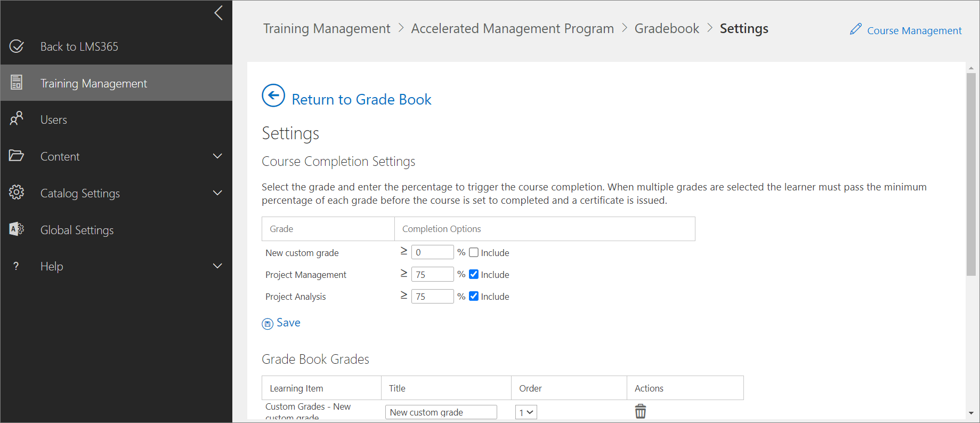Uncheck Include for Project Analysis
Image resolution: width=980 pixels, height=423 pixels.
pos(474,297)
